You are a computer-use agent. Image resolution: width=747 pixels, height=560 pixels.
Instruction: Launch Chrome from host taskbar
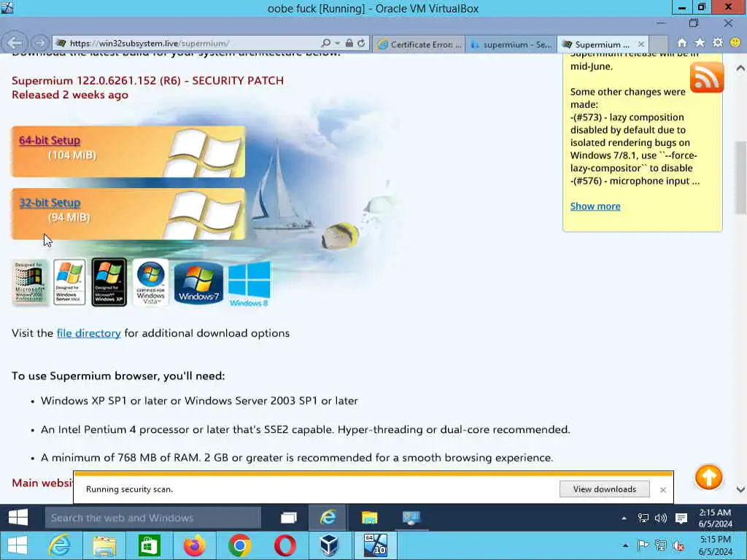239,545
